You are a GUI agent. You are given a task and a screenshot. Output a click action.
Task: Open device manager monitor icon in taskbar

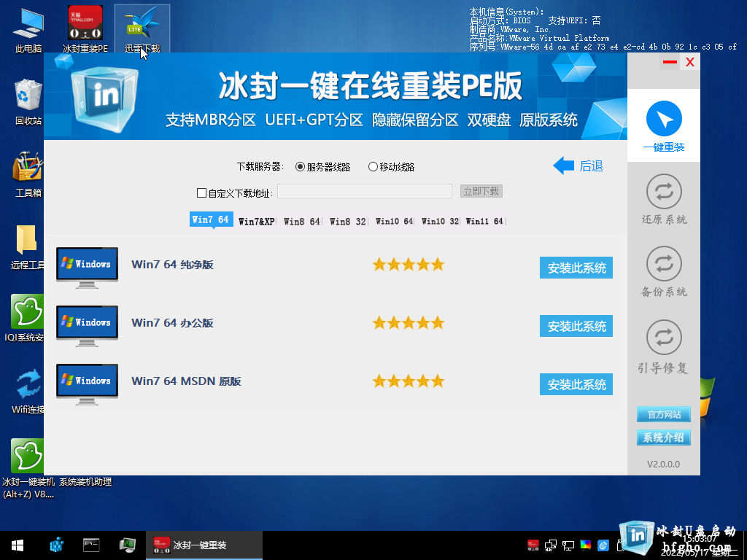point(127,545)
